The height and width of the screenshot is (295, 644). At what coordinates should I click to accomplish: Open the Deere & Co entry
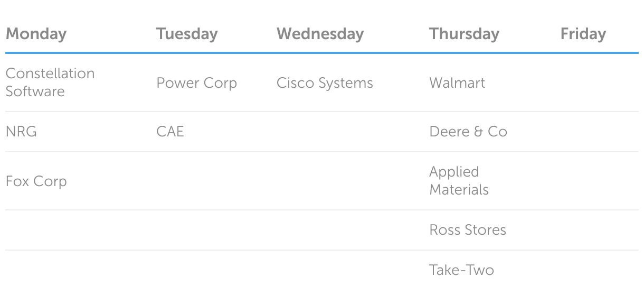(x=468, y=132)
